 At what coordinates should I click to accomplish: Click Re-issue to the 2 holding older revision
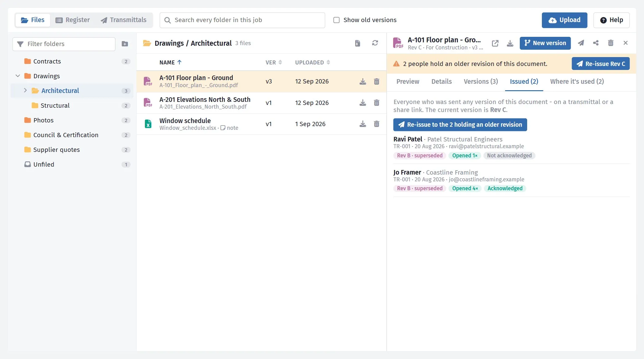coord(460,125)
